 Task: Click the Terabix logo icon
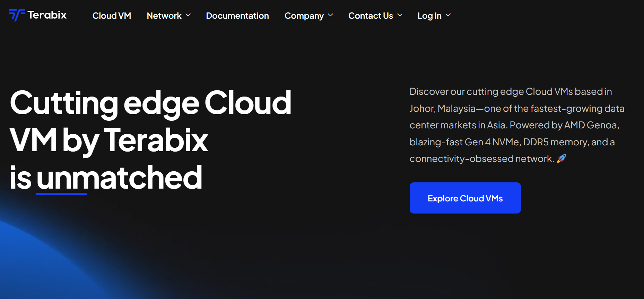coord(17,15)
